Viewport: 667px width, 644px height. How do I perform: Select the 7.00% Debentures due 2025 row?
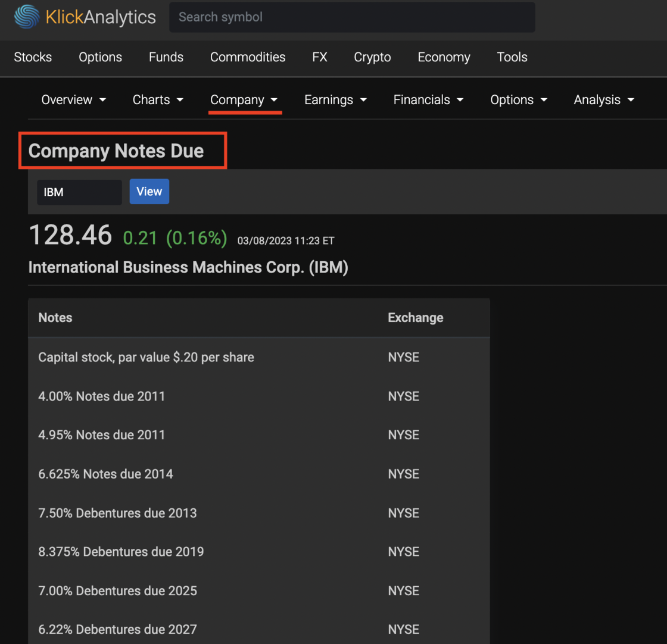point(259,591)
